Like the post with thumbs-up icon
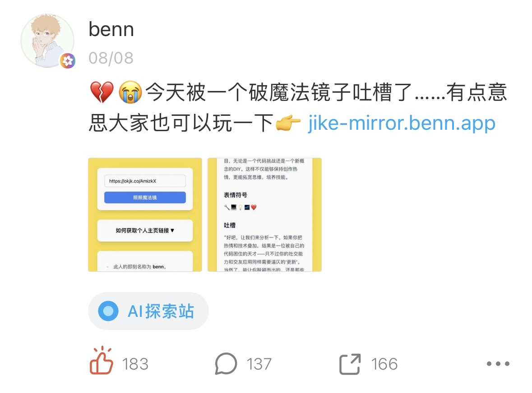 point(101,361)
